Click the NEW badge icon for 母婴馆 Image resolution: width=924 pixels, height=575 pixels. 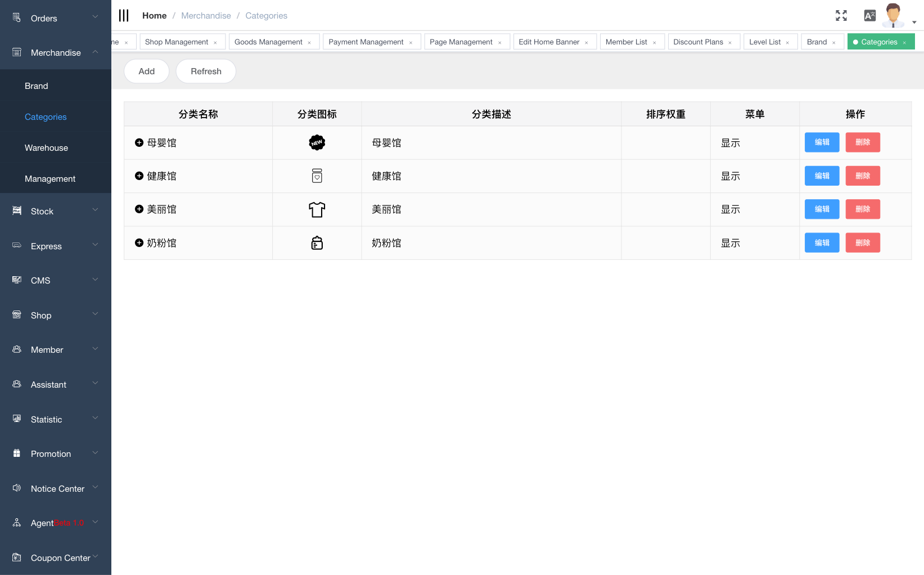(x=317, y=143)
